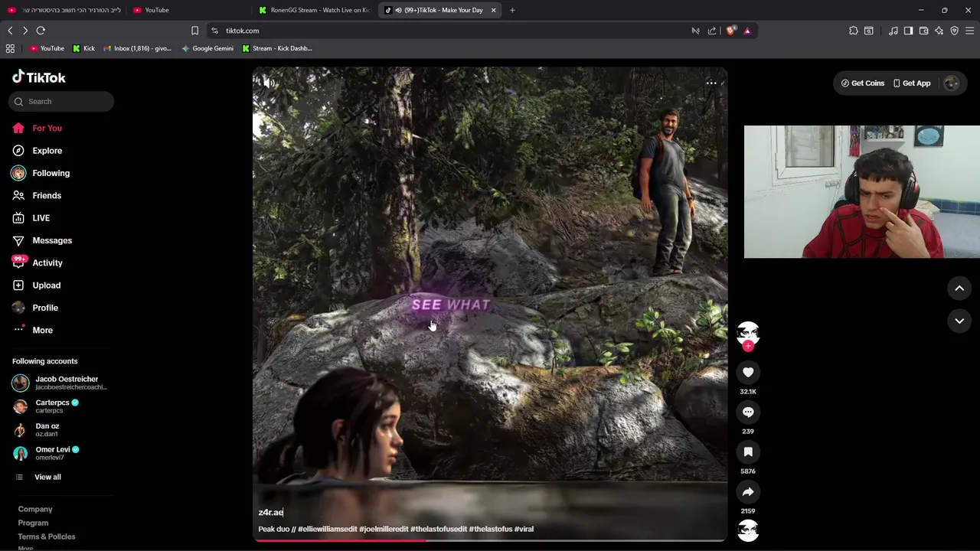Open the For You feed
Image resolution: width=980 pixels, height=551 pixels.
pyautogui.click(x=37, y=128)
